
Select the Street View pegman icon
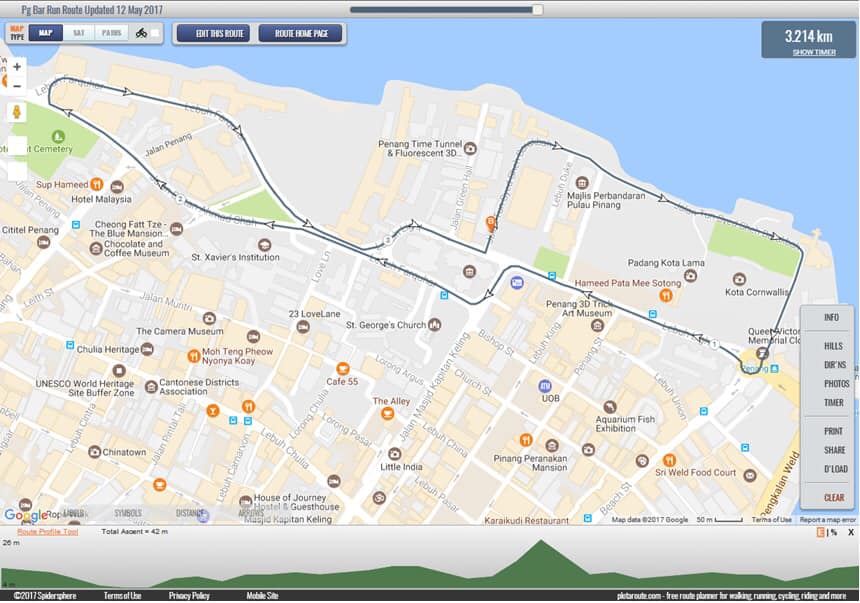click(x=17, y=112)
